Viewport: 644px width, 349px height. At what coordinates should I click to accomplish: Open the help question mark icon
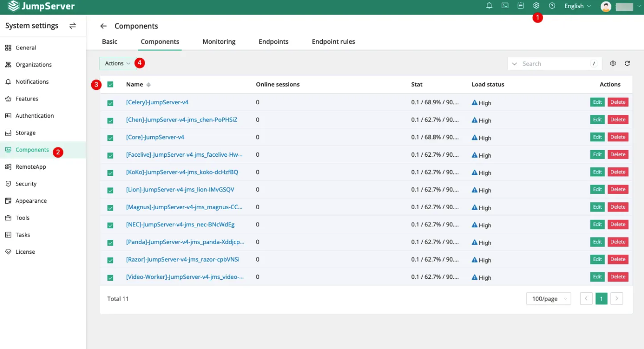coord(552,6)
